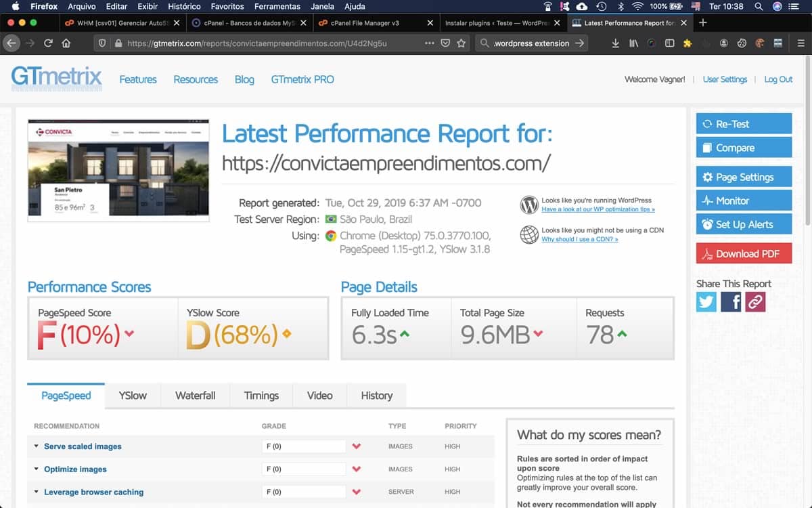Click the Firefox reload button

click(x=48, y=43)
